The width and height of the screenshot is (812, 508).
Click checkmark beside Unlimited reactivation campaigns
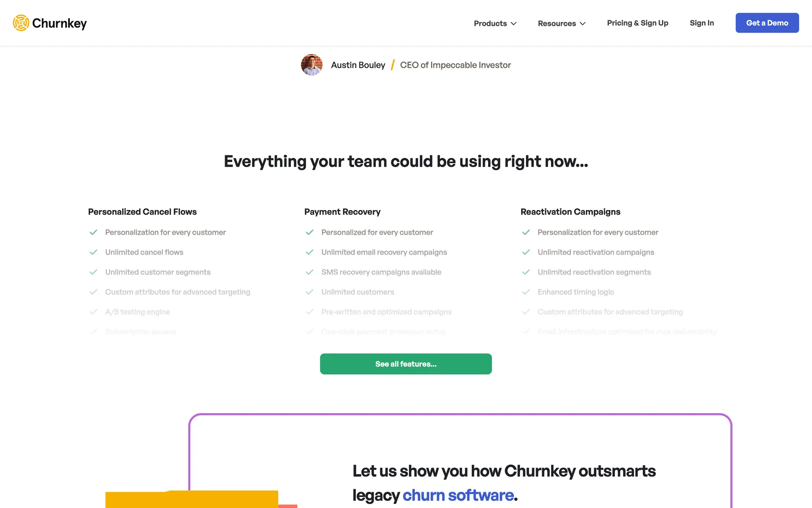pos(526,252)
